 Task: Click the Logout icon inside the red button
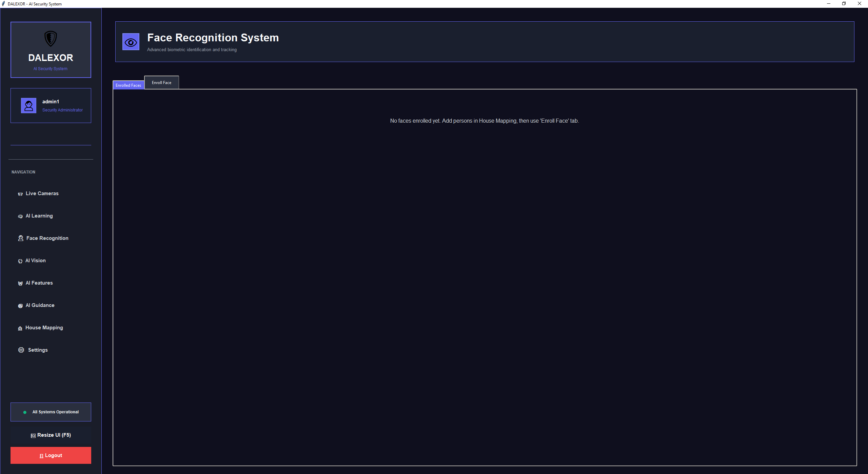(x=41, y=455)
